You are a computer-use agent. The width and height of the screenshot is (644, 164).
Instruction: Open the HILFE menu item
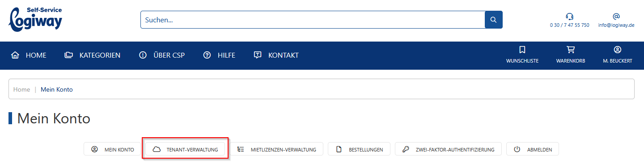[226, 55]
